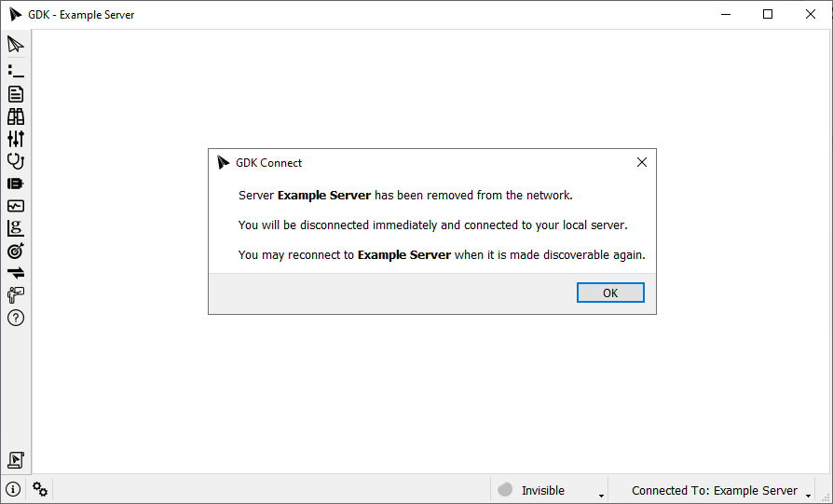
Task: Click the arrow cursor icon in sidebar
Action: click(x=16, y=45)
